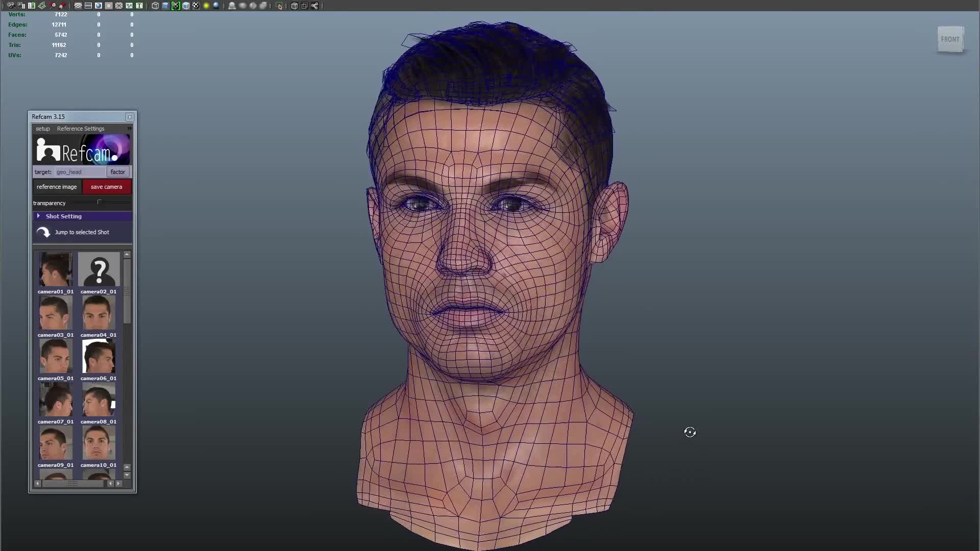Click Refcam panel scroll down arrow

point(127,475)
